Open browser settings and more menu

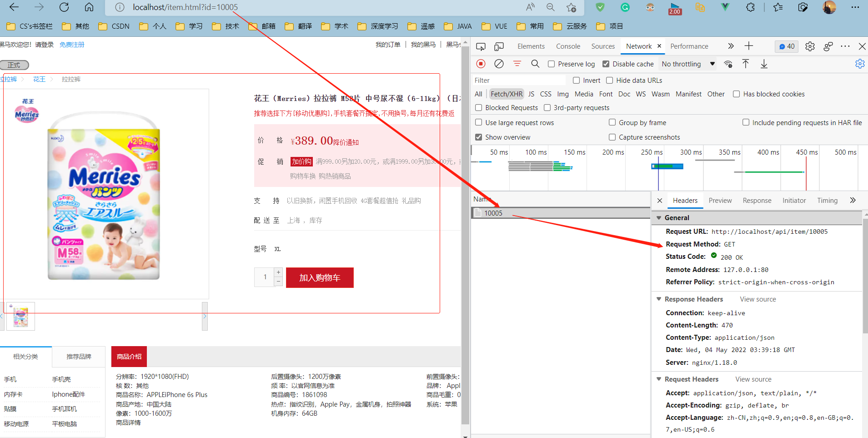(x=855, y=7)
